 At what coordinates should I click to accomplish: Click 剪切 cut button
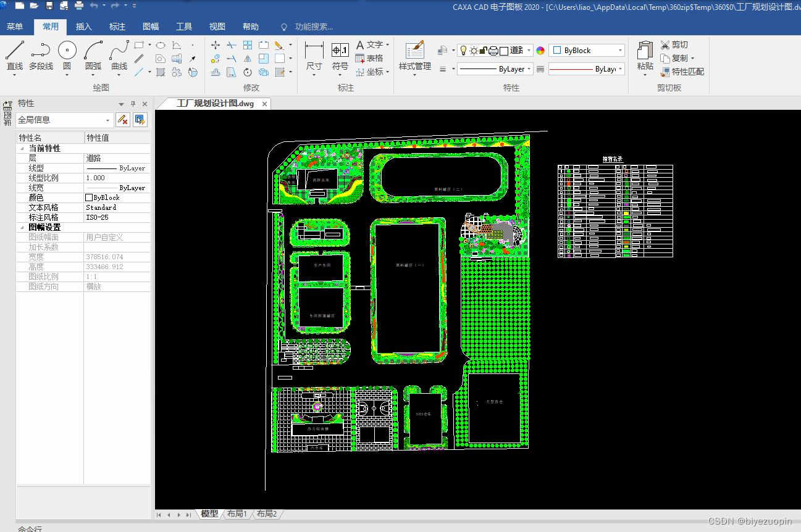(674, 44)
